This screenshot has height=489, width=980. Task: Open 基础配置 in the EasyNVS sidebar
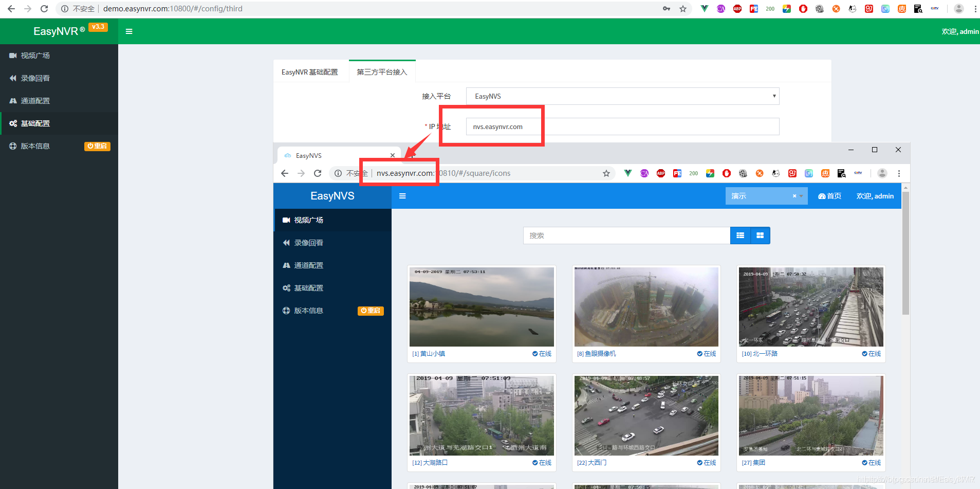pyautogui.click(x=332, y=288)
